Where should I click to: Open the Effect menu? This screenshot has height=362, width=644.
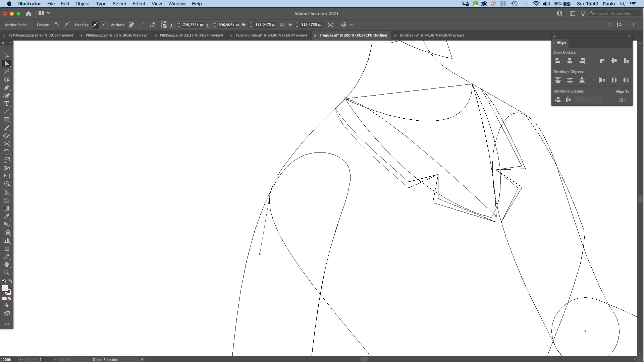pos(139,4)
